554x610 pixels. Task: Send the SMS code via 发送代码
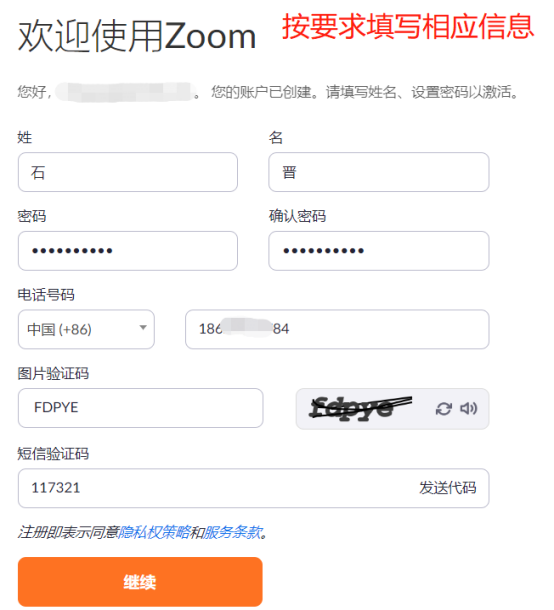(x=447, y=488)
